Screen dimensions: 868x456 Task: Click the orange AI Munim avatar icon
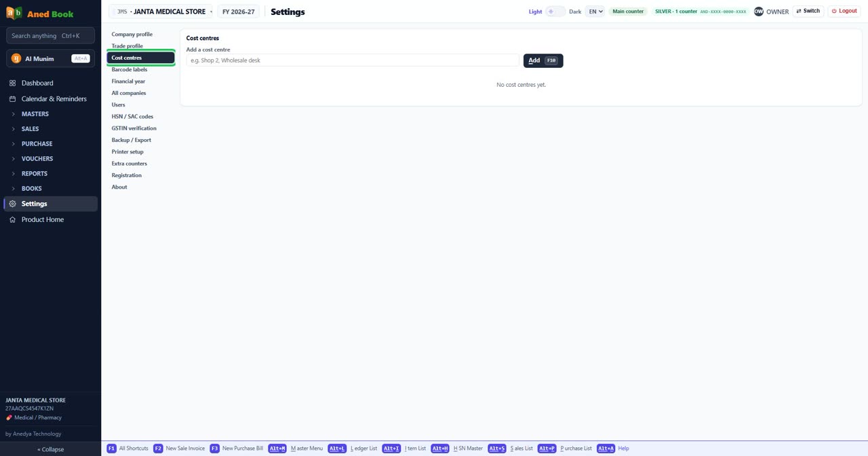(16, 58)
